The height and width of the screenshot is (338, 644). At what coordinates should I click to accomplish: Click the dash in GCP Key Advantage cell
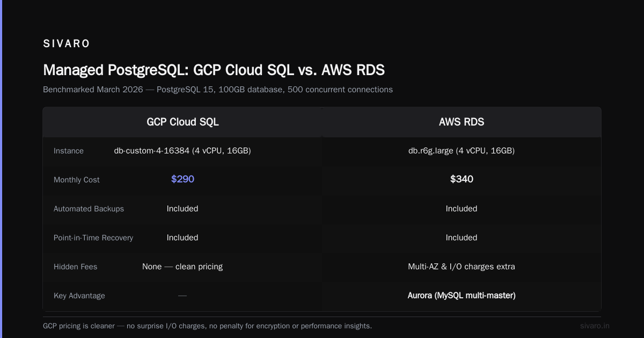(x=182, y=296)
